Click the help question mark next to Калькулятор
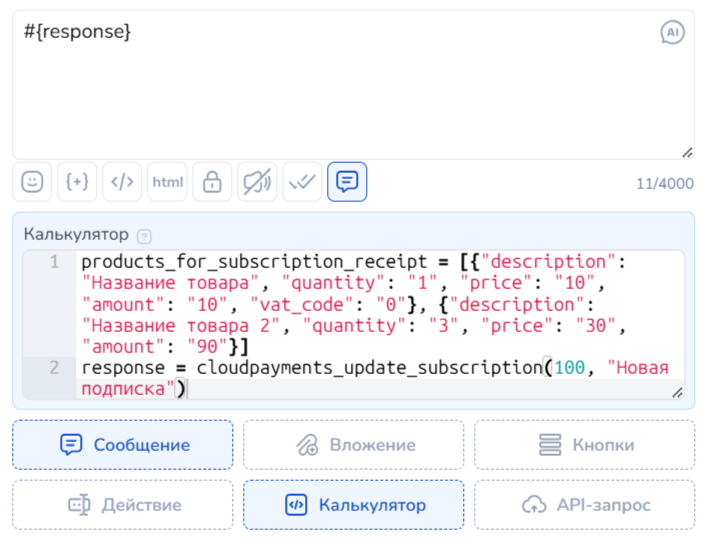704x537 pixels. pos(144,237)
